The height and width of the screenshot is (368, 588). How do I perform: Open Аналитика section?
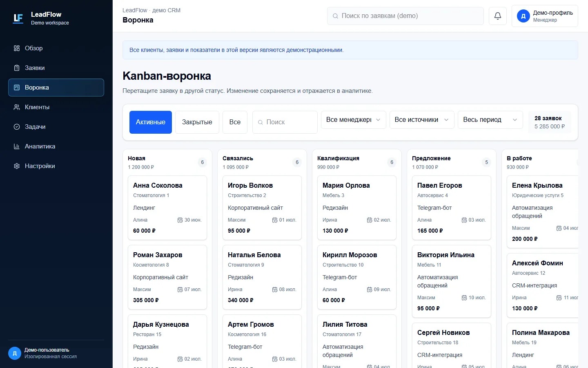click(56, 146)
